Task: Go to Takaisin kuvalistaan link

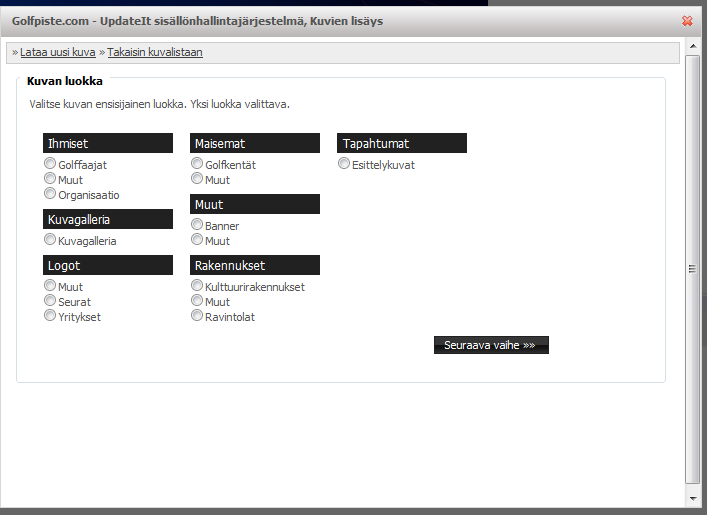Action: 155,52
